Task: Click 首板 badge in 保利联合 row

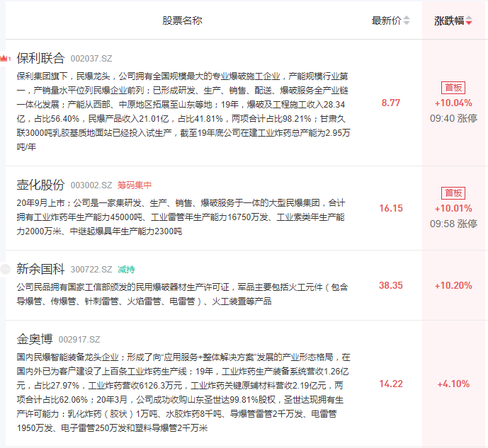Action: click(453, 88)
